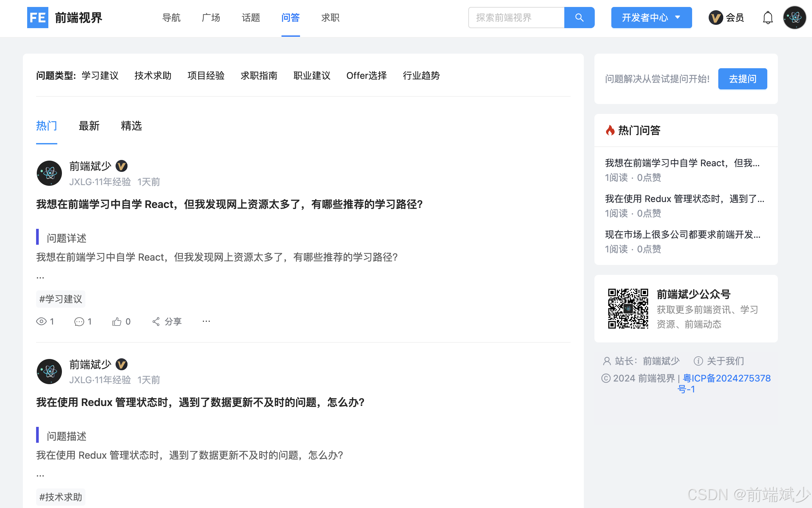Open the 求职 navigation item

[x=330, y=18]
